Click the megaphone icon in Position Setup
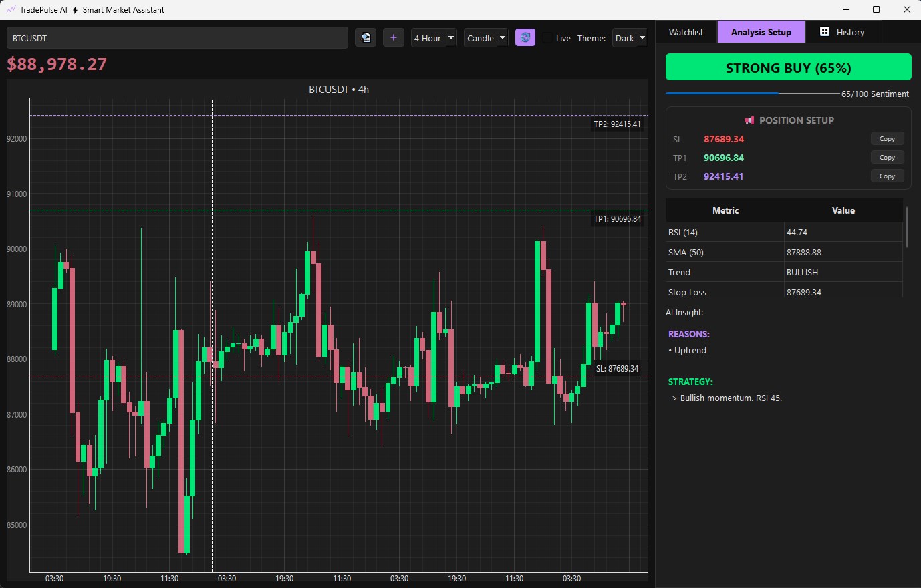Viewport: 921px width, 588px height. point(749,120)
